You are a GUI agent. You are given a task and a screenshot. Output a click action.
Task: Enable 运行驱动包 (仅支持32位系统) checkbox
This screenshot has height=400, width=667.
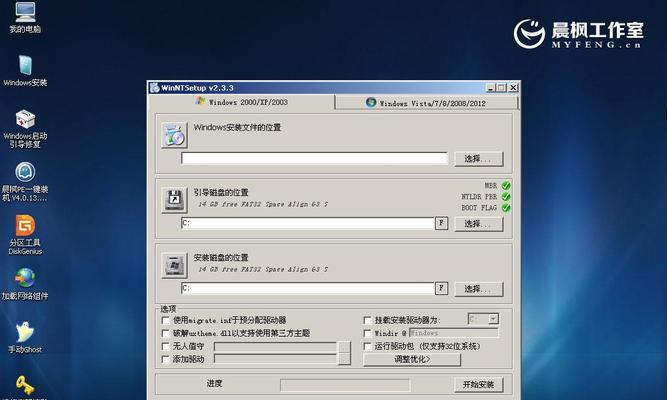368,346
